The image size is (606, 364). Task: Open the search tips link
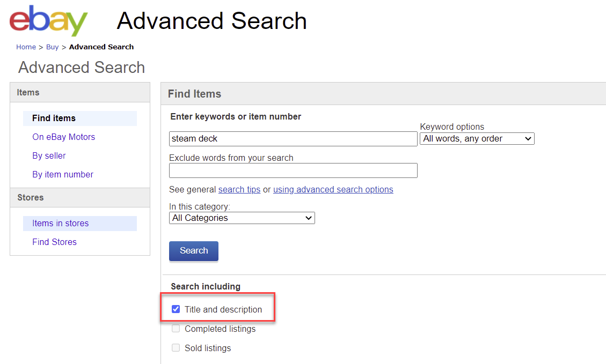pos(239,190)
